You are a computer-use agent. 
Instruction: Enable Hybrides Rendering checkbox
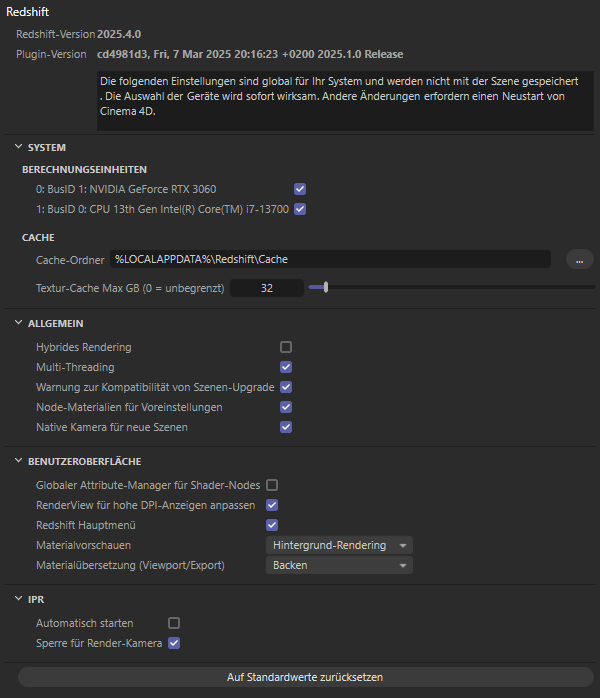pyautogui.click(x=286, y=347)
